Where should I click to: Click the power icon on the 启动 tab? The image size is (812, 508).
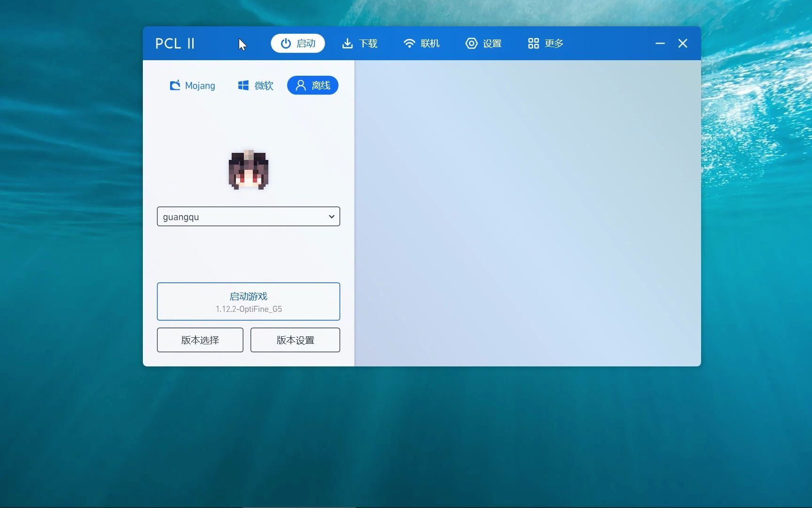tap(286, 43)
